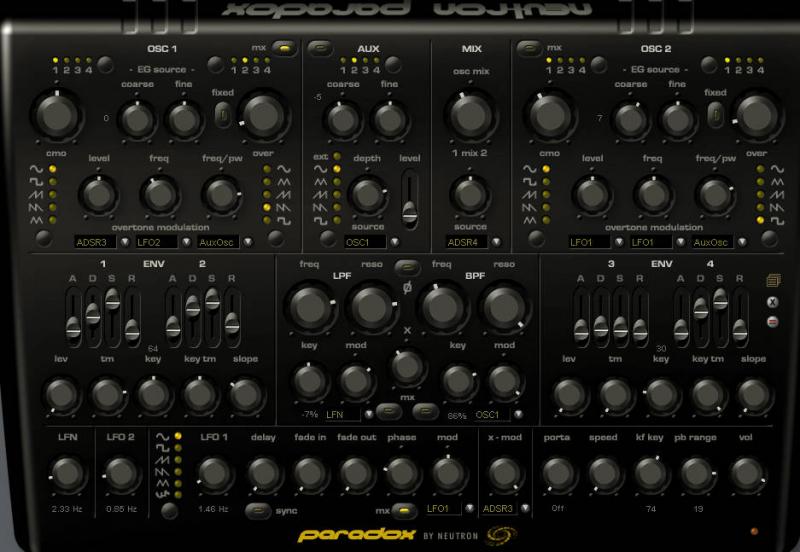Open AUX source dropdown showing OSC1
Image resolution: width=800 pixels, height=552 pixels.
click(394, 242)
